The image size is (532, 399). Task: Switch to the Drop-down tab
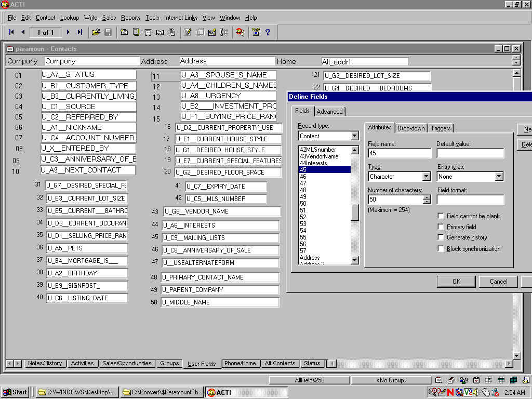coord(411,128)
